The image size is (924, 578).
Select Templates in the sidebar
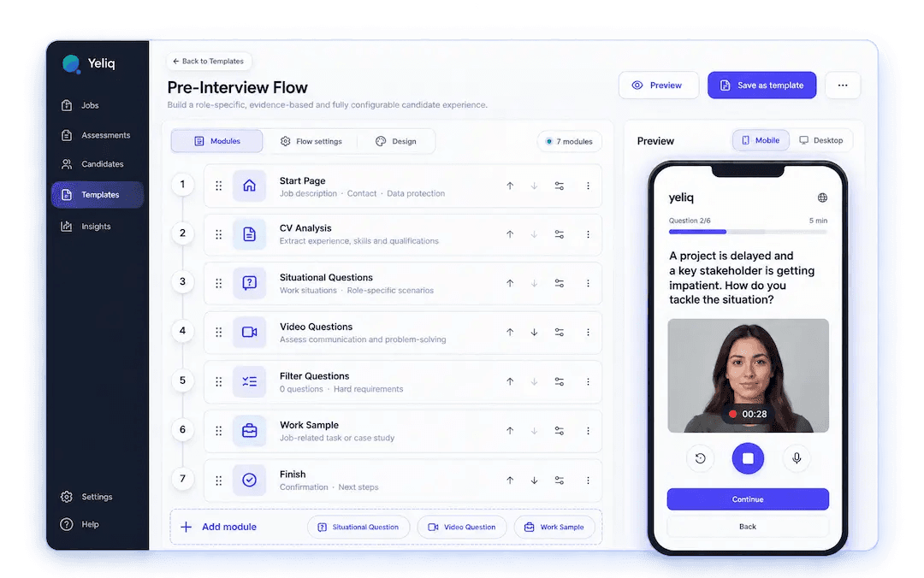coord(98,195)
